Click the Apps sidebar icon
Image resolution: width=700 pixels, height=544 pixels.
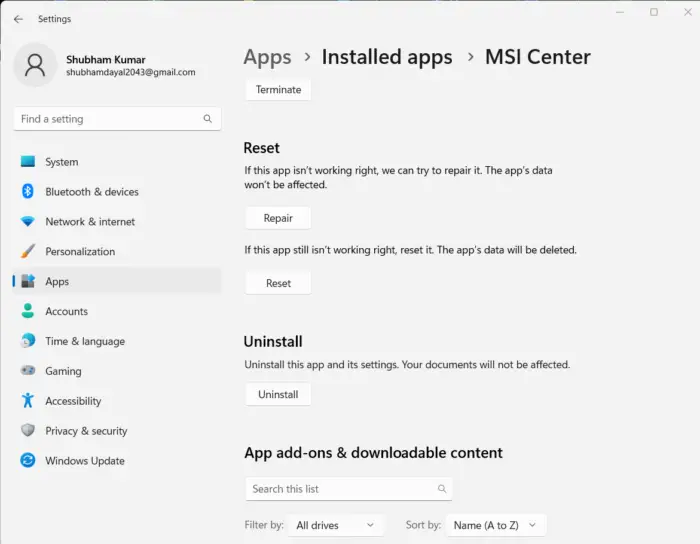tap(28, 281)
